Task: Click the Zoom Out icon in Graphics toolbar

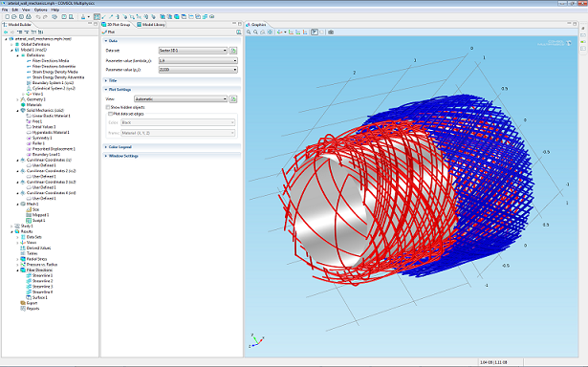Action: tap(255, 32)
